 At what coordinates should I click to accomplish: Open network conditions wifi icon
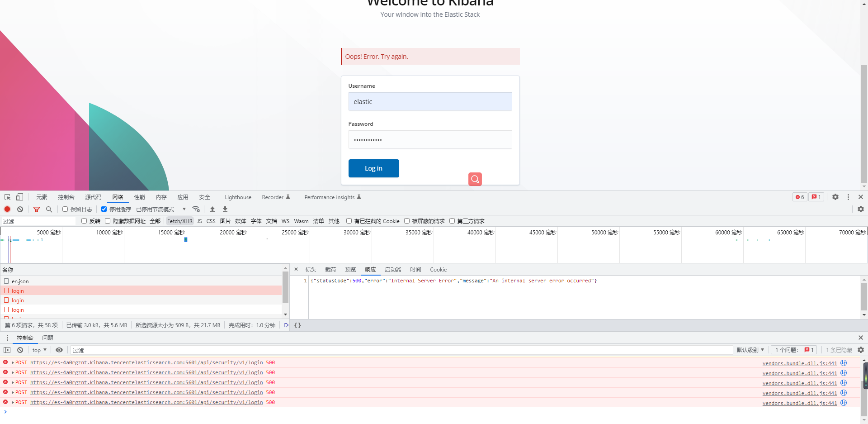pyautogui.click(x=196, y=209)
